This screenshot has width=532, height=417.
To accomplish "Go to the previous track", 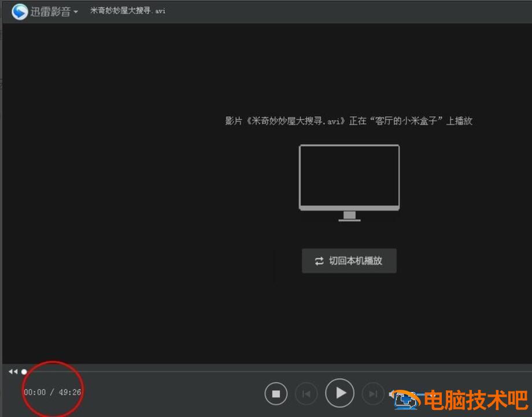I will tap(306, 394).
